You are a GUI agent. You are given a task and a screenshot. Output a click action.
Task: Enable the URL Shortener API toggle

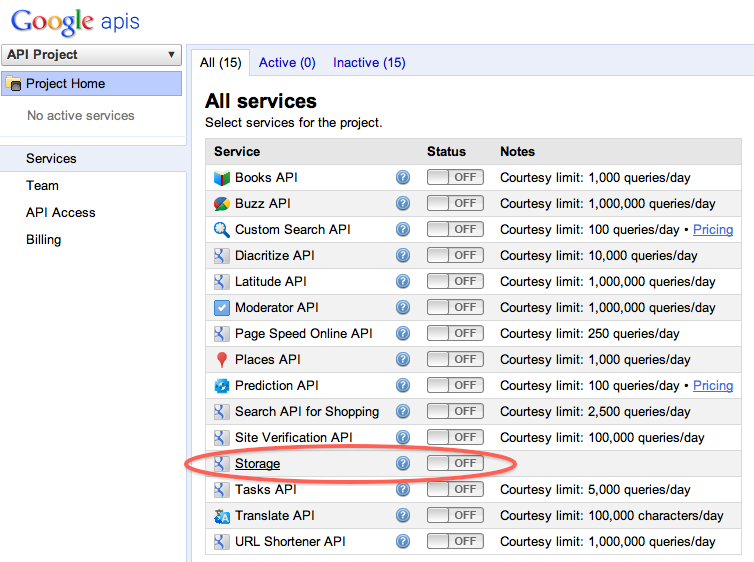pyautogui.click(x=455, y=541)
